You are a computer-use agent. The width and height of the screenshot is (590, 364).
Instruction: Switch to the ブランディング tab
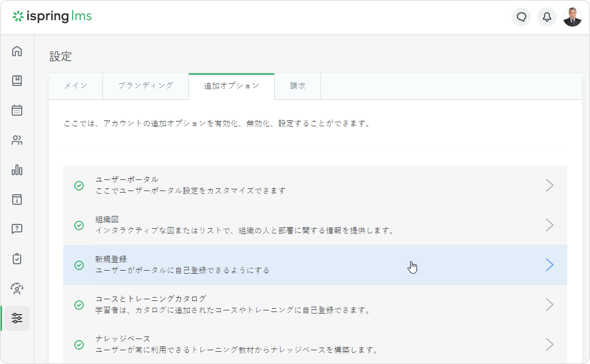[x=145, y=86]
